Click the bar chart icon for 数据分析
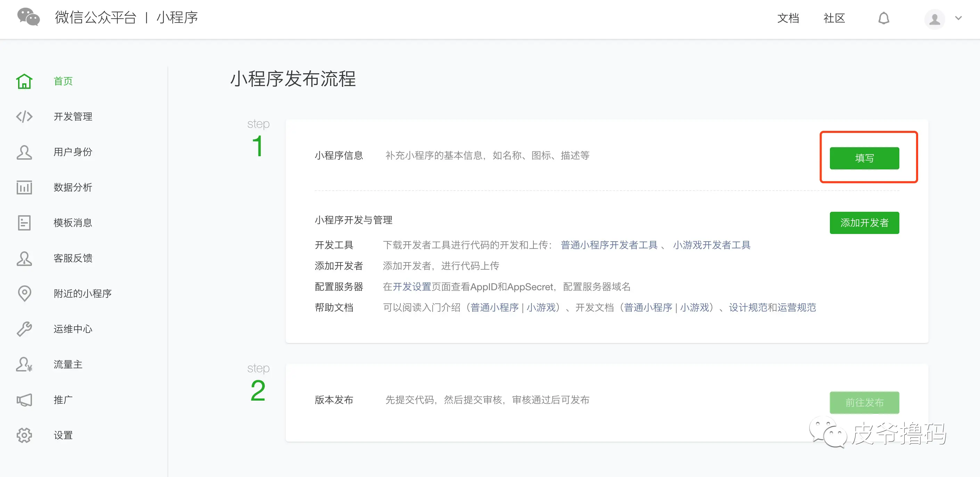 [x=24, y=187]
